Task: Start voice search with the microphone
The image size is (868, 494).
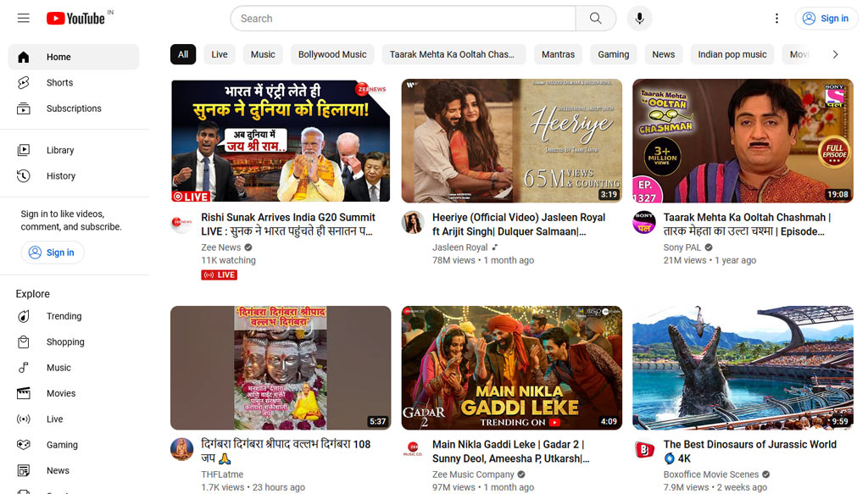Action: tap(639, 19)
